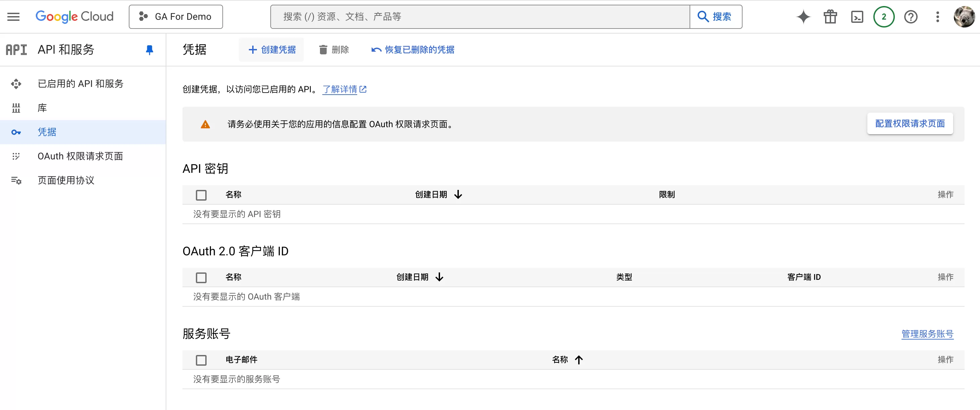Click the OAuth 权限请求页面 sidebar icon

16,156
